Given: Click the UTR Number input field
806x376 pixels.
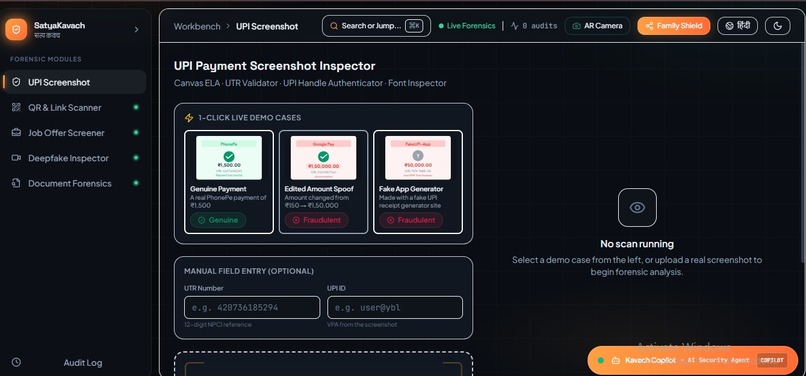Looking at the screenshot, I should (252, 308).
